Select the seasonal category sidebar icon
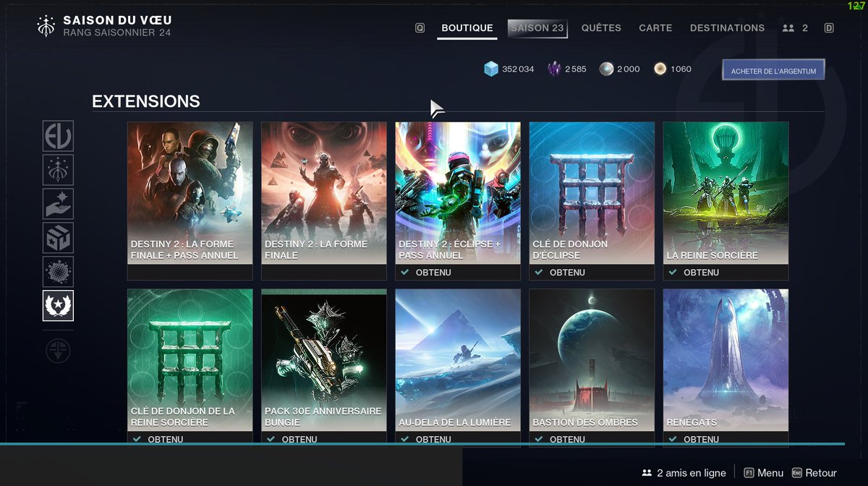 pyautogui.click(x=58, y=170)
